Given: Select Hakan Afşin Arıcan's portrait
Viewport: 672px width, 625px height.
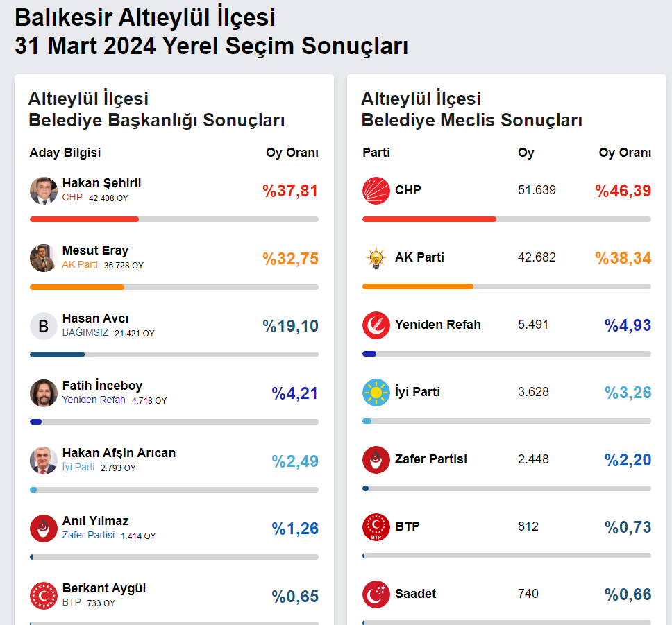Looking at the screenshot, I should pyautogui.click(x=43, y=461).
